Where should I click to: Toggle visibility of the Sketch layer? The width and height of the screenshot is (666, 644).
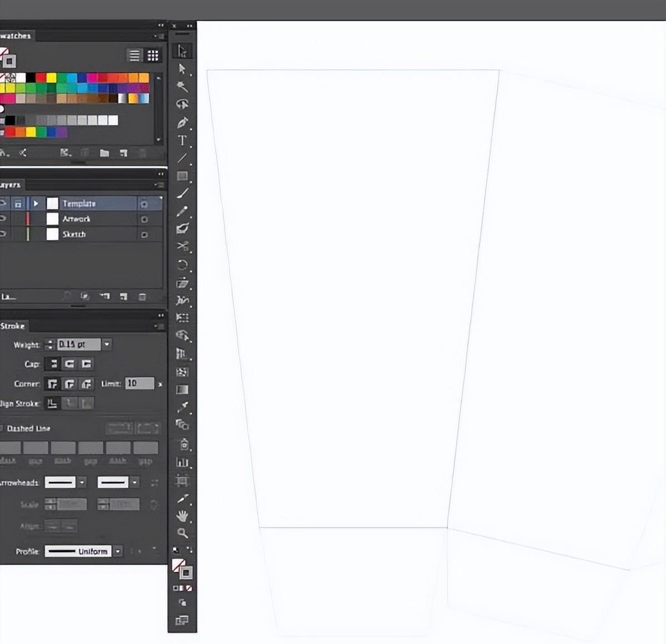click(x=3, y=235)
